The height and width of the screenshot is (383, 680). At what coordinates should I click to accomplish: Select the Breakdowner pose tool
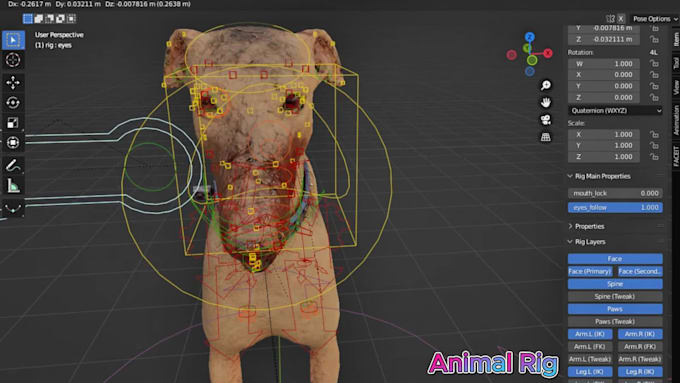13,209
